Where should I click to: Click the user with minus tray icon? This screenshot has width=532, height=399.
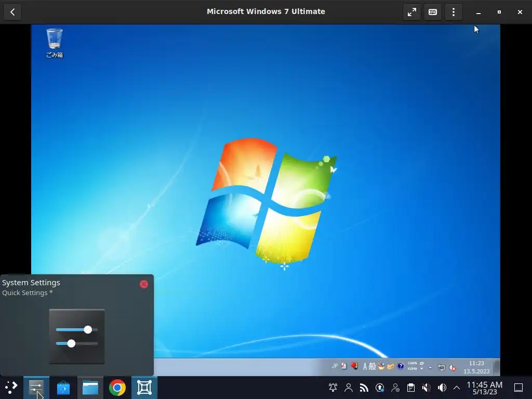click(x=395, y=388)
